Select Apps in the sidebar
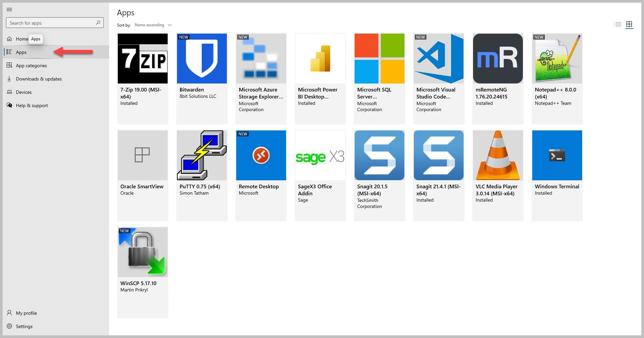Screen dimensions: 644x338 pos(56,52)
